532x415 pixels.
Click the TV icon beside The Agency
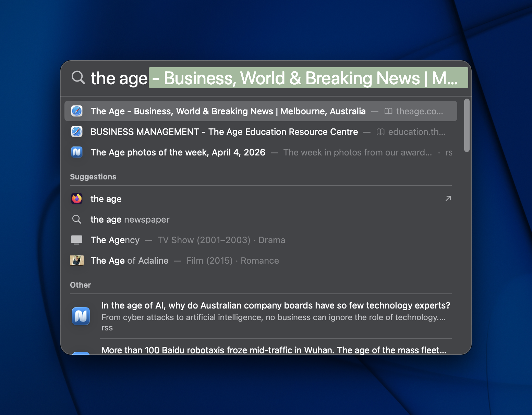tap(77, 240)
